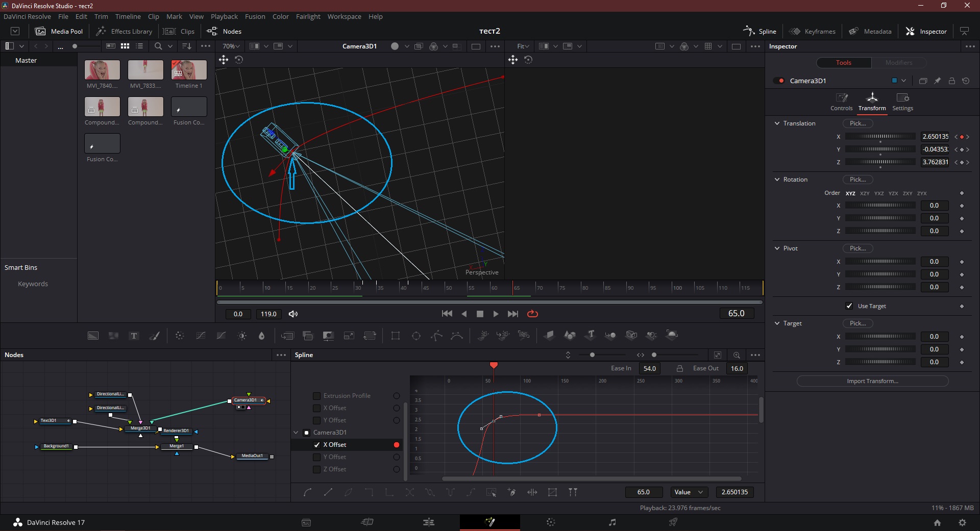Open the Settings tab in Inspector
The height and width of the screenshot is (531, 980).
(902, 102)
